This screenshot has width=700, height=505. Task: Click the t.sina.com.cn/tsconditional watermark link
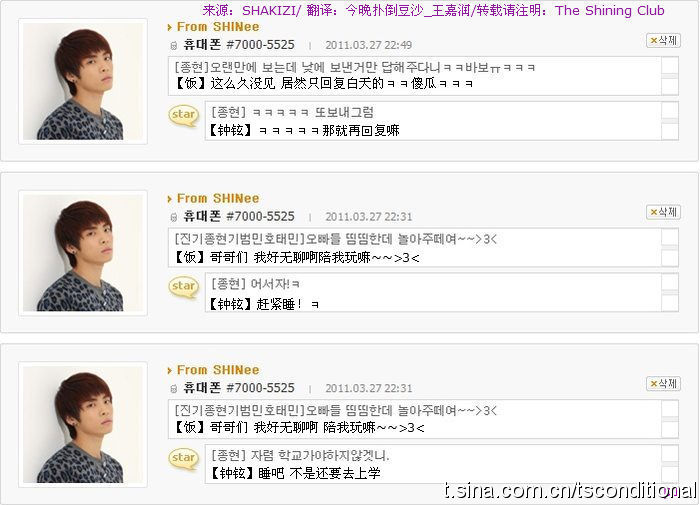[571, 490]
